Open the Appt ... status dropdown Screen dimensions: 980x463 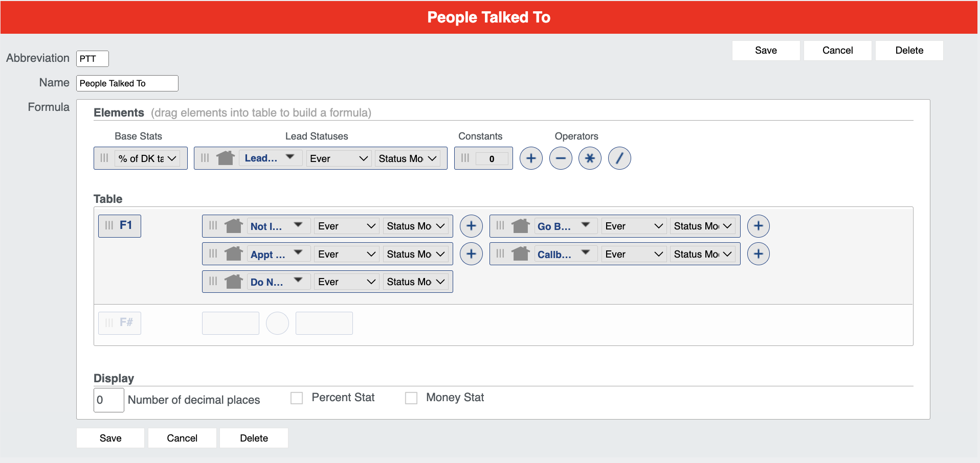[x=279, y=254]
